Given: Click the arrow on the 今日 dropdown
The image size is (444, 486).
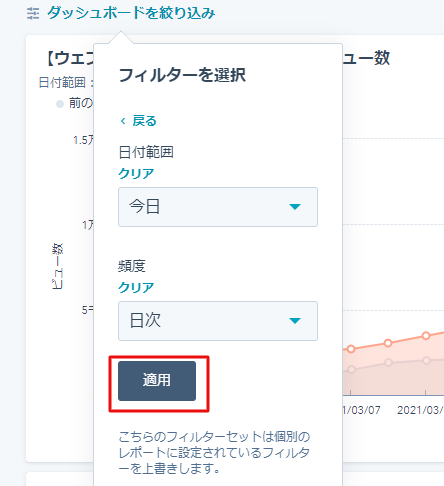Looking at the screenshot, I should (295, 207).
